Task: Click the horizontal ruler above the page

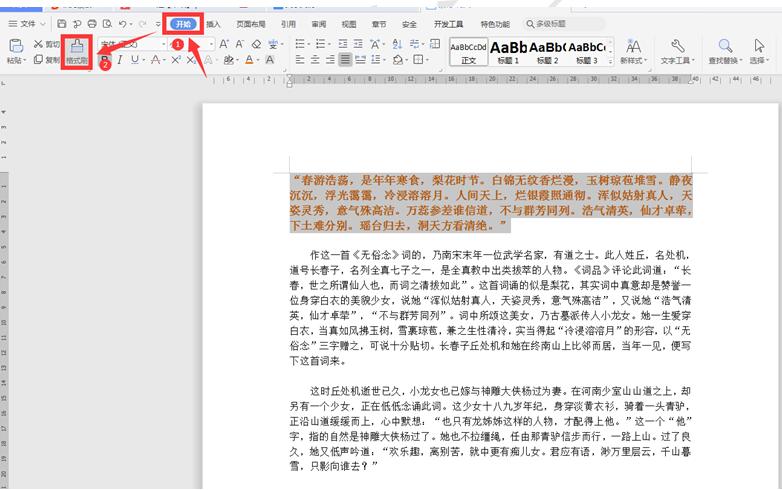Action: pyautogui.click(x=491, y=79)
